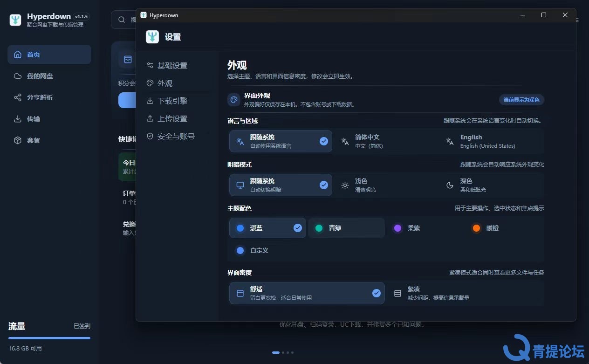Viewport: 589px width, 364px height.
Task: Select the 舒适 comfortable interface density
Action: point(307,293)
